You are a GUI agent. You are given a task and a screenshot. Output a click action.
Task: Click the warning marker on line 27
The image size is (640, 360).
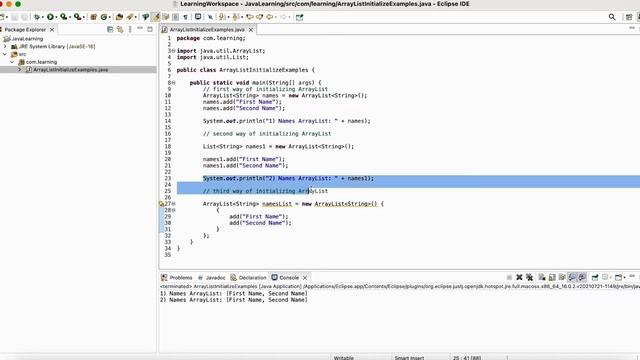pos(162,204)
